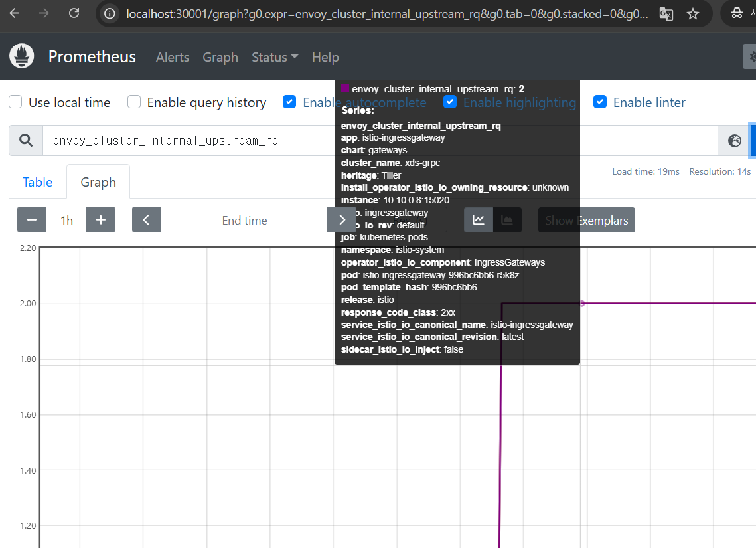
Task: Click the Prometheus flame logo
Action: pos(22,56)
